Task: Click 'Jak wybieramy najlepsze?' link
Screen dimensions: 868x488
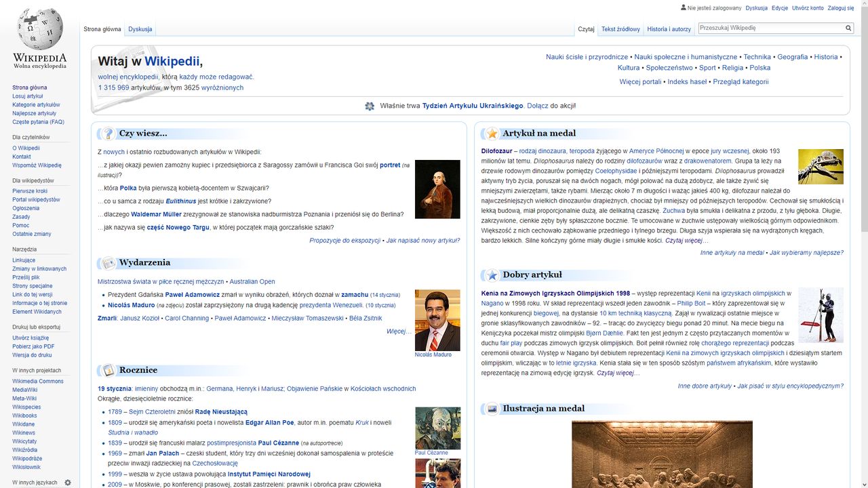Action: (x=806, y=253)
